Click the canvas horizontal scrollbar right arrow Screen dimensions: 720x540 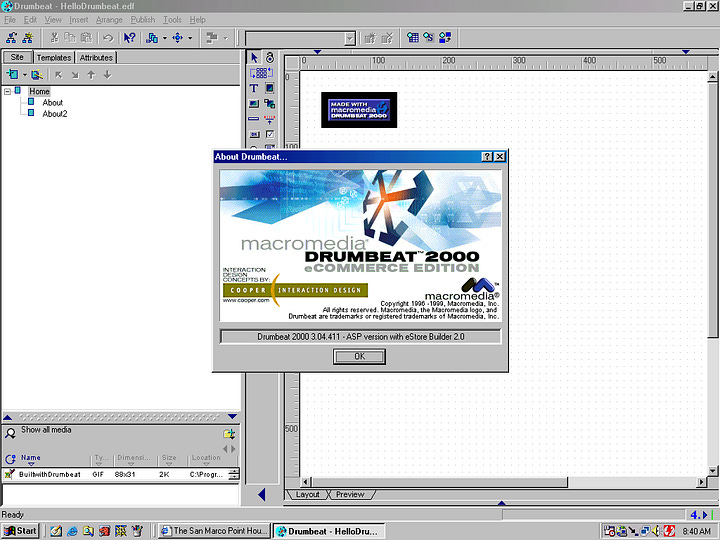[701, 482]
